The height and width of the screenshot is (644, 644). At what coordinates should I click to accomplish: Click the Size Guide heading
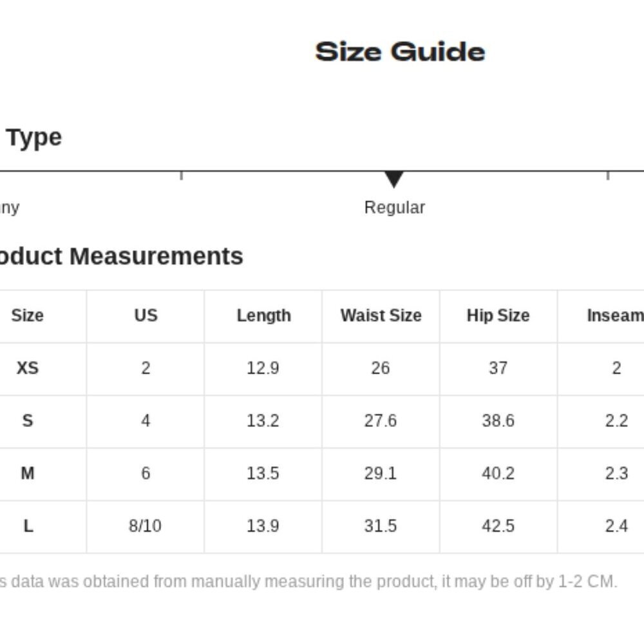point(400,52)
